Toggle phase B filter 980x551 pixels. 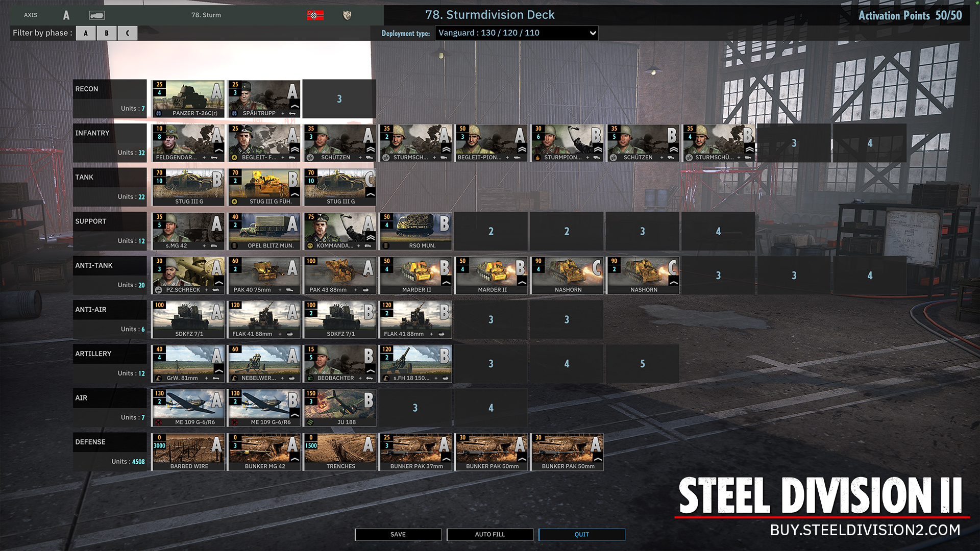[x=106, y=33]
